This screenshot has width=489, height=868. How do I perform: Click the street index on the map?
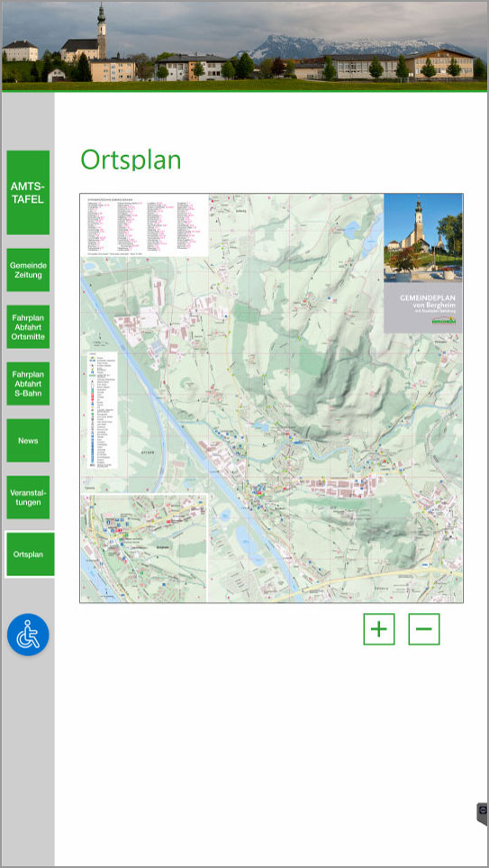pyautogui.click(x=145, y=225)
